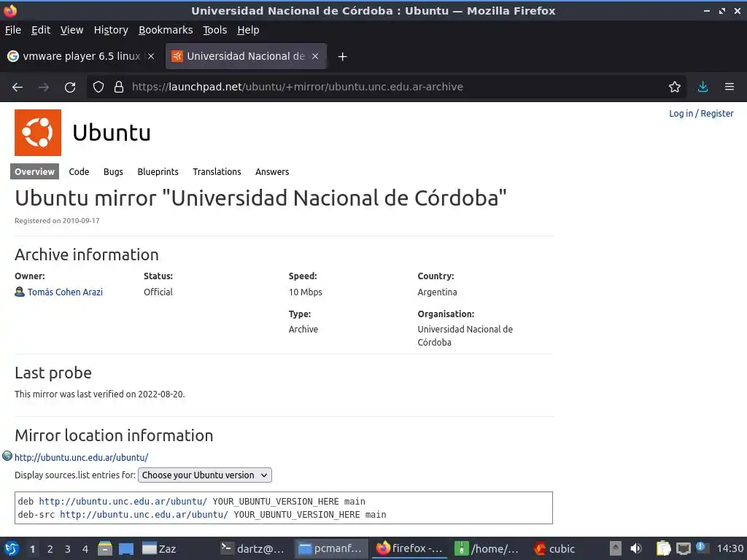Click the 'Official' status value

point(158,292)
